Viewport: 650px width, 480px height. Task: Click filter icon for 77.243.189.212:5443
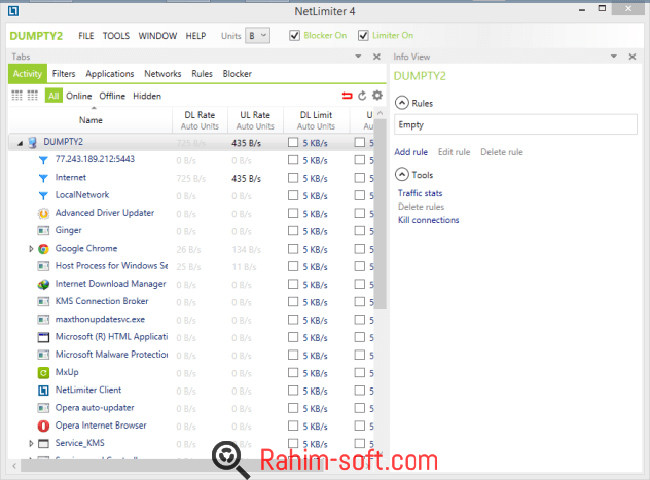(43, 160)
